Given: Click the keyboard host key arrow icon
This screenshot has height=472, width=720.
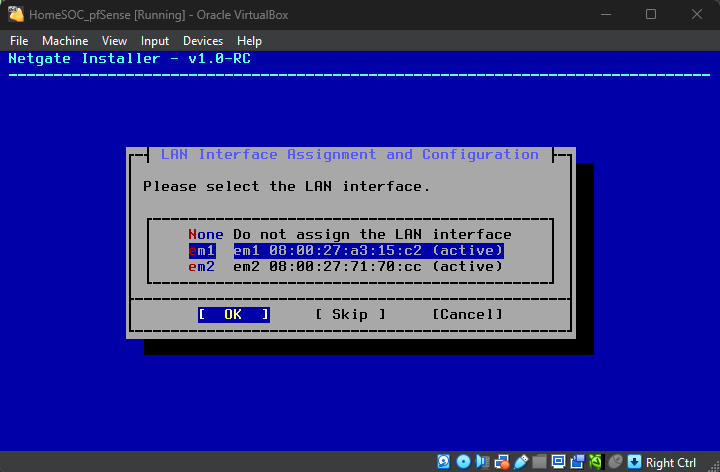Looking at the screenshot, I should point(634,462).
